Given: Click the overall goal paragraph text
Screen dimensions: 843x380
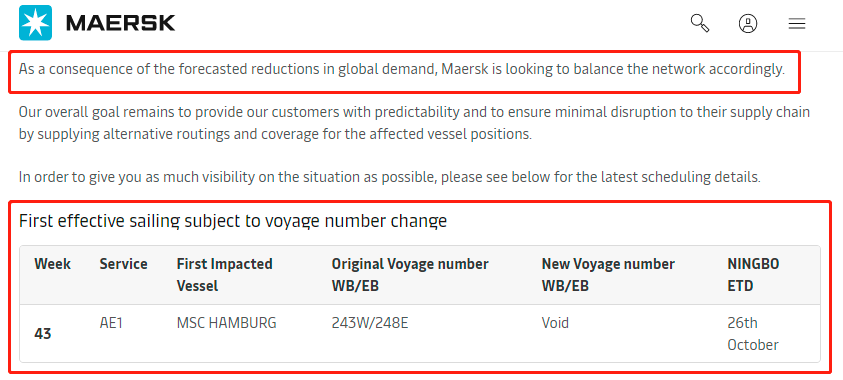Looking at the screenshot, I should coord(414,123).
